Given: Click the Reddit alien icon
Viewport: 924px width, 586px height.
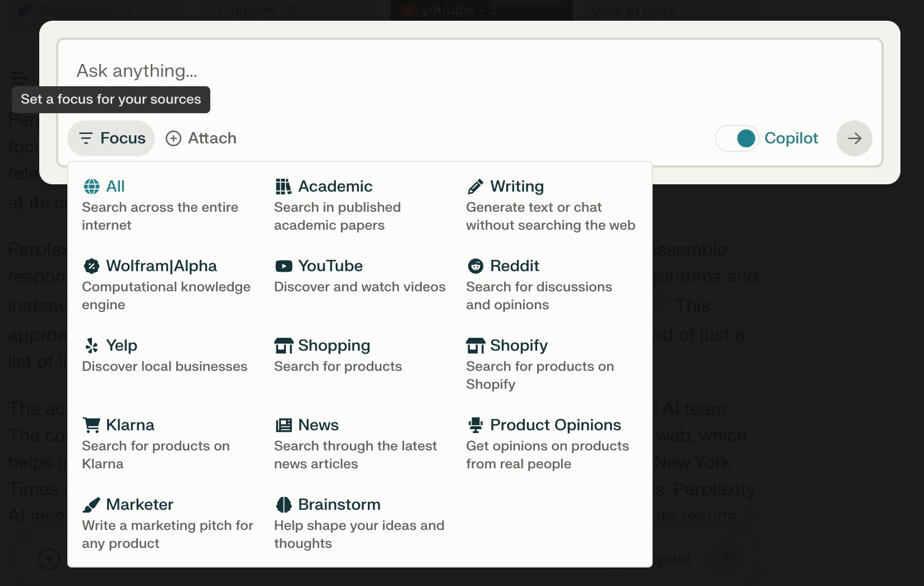Looking at the screenshot, I should click(475, 266).
